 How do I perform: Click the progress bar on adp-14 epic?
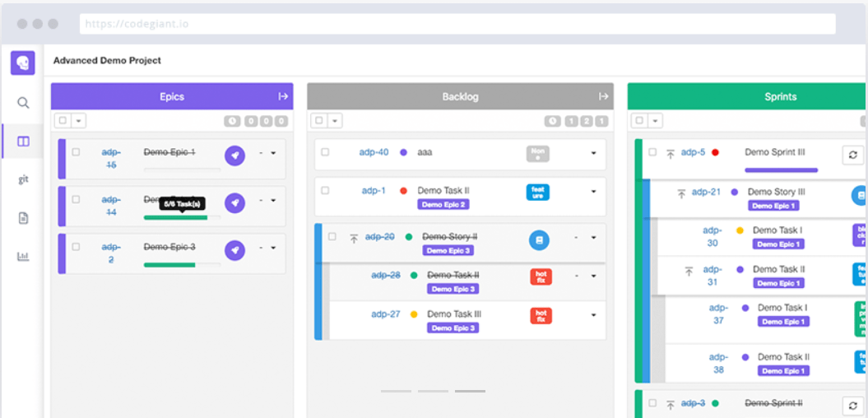(182, 217)
